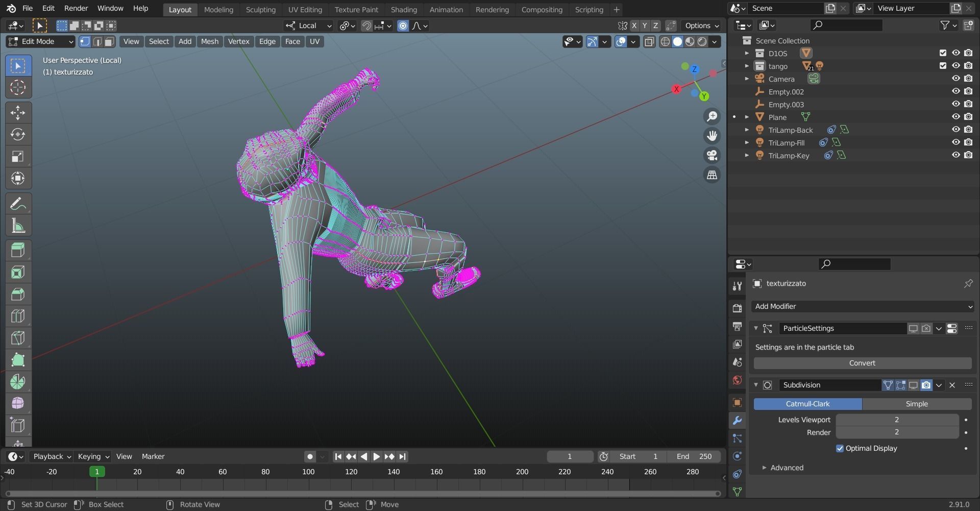Switch to vertex select mode
This screenshot has height=511, width=980.
(x=85, y=42)
